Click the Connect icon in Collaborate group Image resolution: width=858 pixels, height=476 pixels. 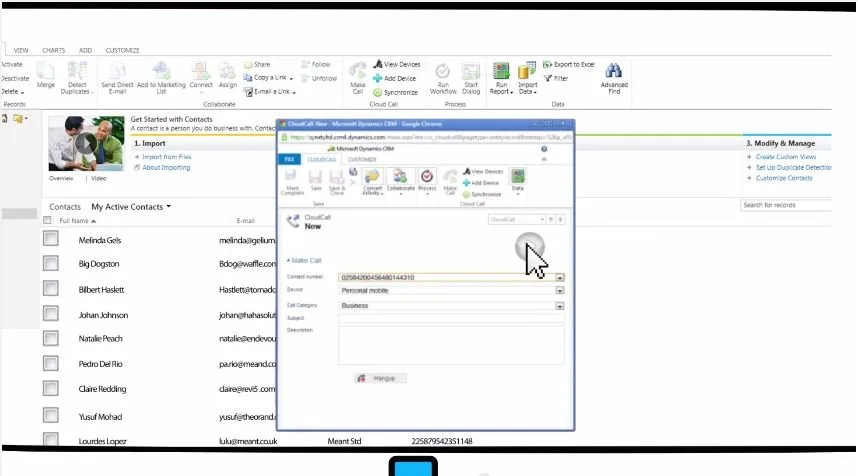tap(201, 76)
